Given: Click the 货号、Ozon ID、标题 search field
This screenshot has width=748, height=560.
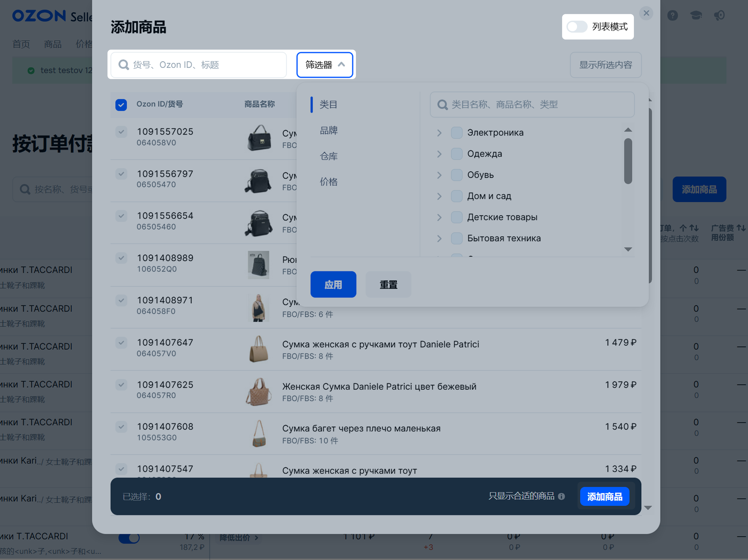Looking at the screenshot, I should coord(199,64).
